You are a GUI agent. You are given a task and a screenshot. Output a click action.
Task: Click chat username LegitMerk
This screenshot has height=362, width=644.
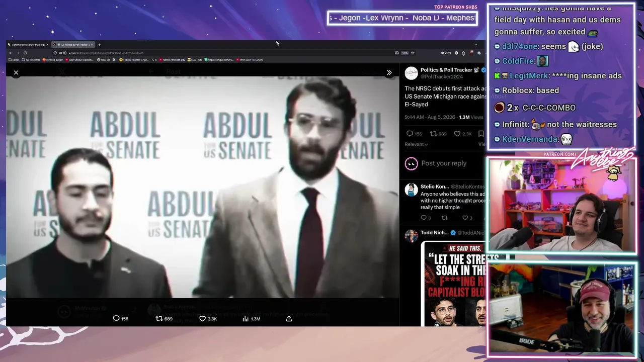(529, 75)
